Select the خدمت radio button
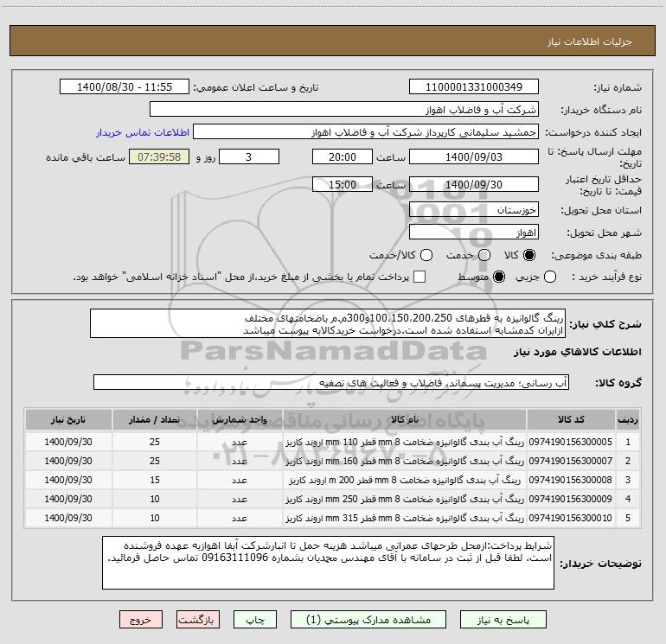The image size is (666, 644). tap(484, 255)
